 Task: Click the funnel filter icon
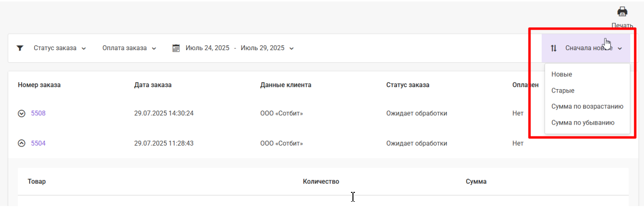pos(20,48)
